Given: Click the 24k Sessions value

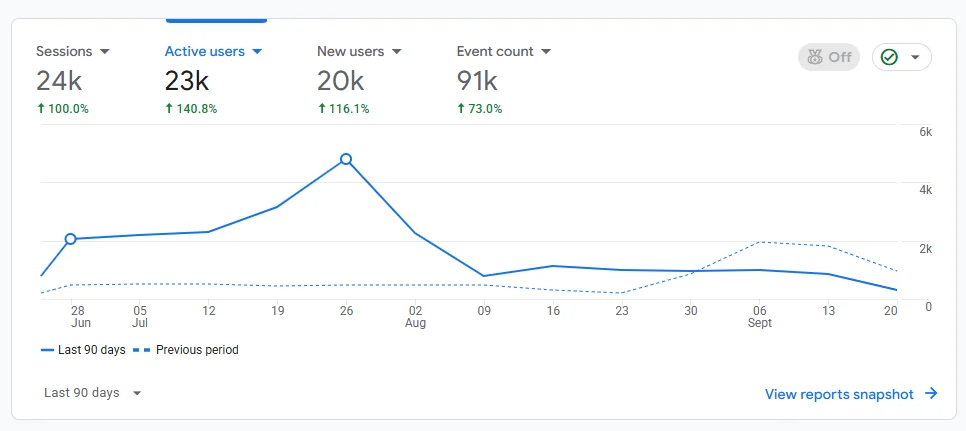Looking at the screenshot, I should click(59, 81).
